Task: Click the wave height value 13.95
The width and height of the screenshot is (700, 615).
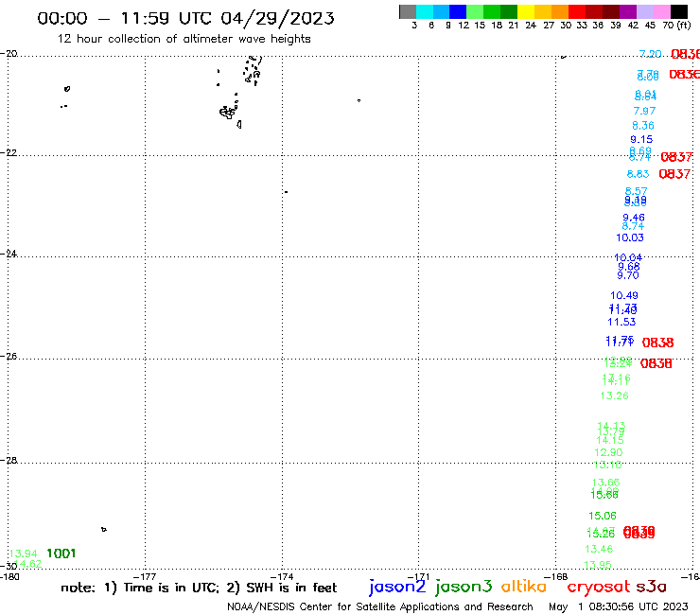Action: (x=598, y=565)
